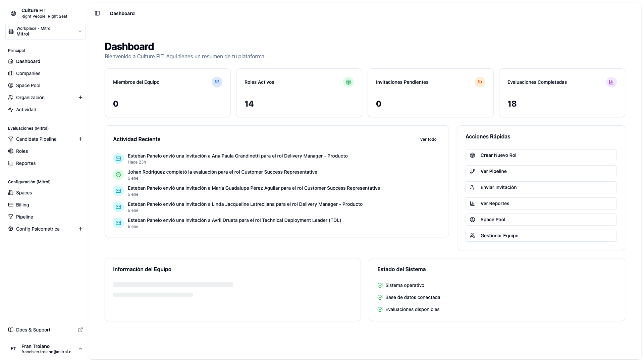Click the Billing credit card icon
644x362 pixels.
click(x=11, y=205)
